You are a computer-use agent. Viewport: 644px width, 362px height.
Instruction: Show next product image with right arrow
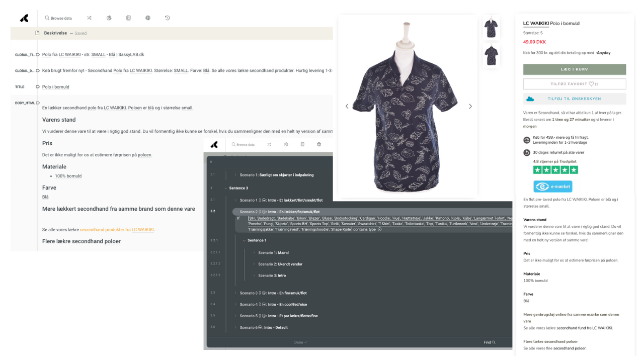470,106
